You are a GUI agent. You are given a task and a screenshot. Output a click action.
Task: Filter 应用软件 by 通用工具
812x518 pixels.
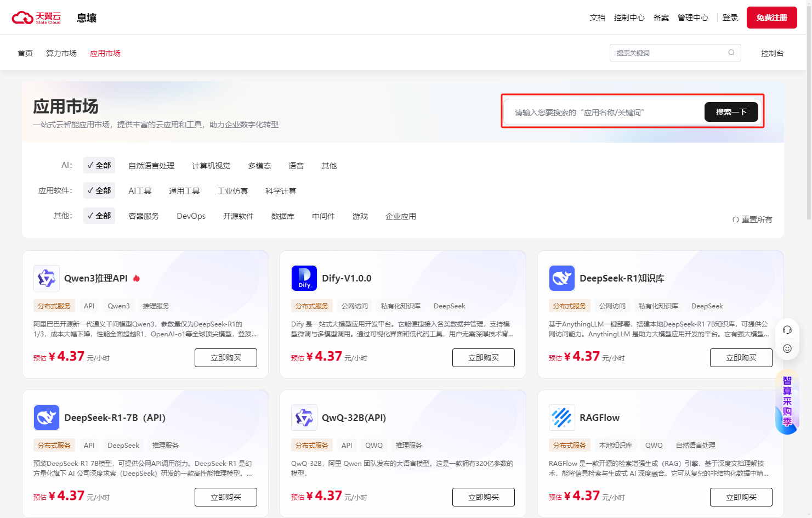(x=184, y=191)
